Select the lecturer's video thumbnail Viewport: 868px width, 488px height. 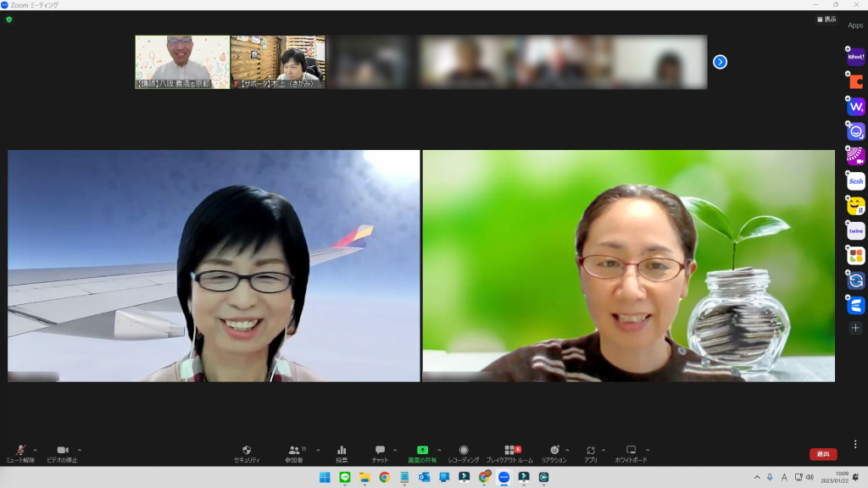click(x=182, y=61)
